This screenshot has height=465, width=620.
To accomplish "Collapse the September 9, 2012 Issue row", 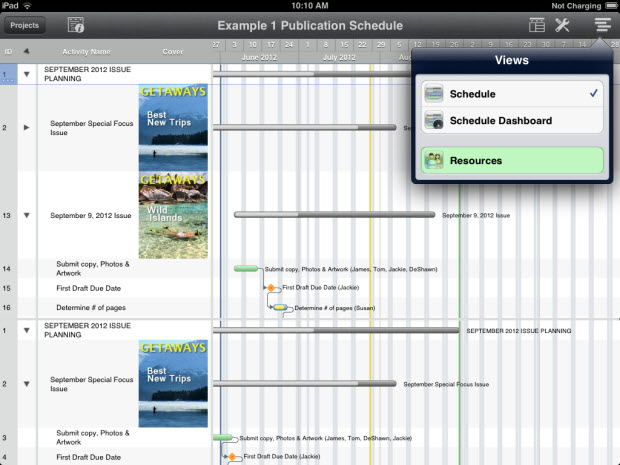I will [27, 215].
